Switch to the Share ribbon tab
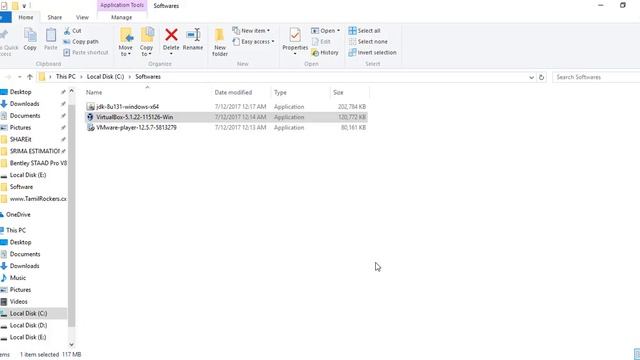Image resolution: width=640 pixels, height=360 pixels. tap(55, 18)
